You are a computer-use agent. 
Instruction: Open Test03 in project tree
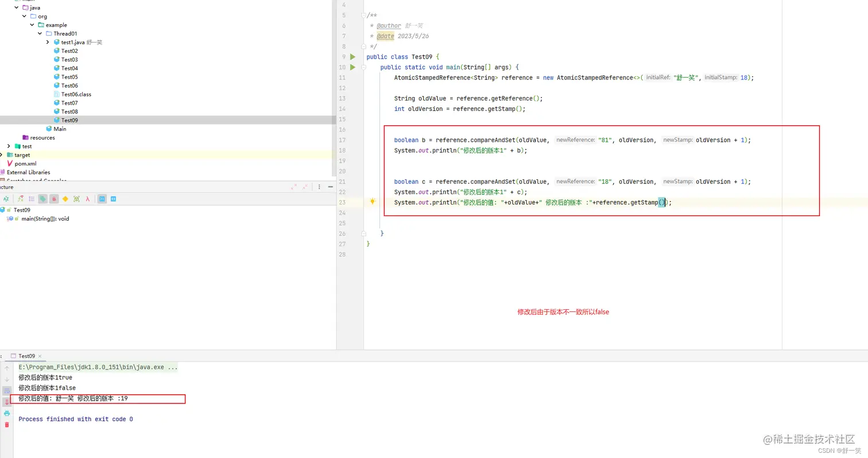[x=69, y=60]
